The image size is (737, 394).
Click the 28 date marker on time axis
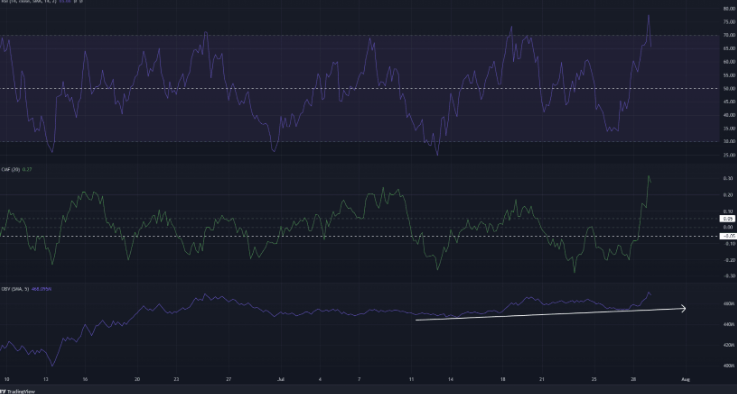pyautogui.click(x=634, y=379)
